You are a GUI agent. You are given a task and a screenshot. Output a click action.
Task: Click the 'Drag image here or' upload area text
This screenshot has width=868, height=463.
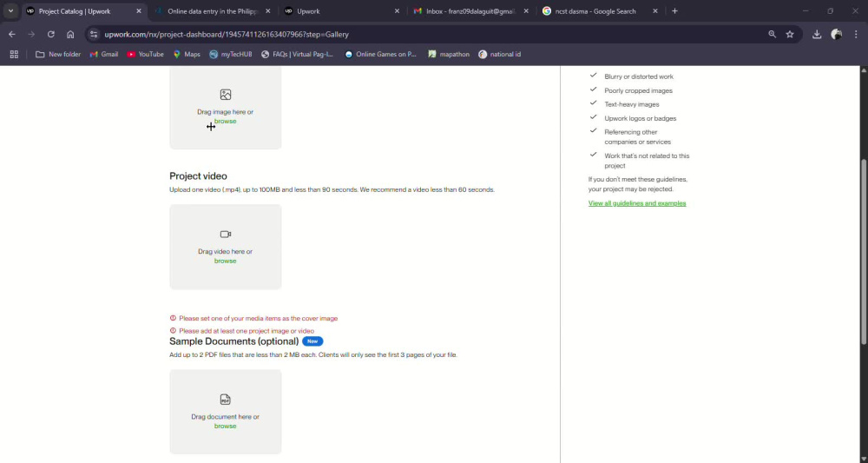226,112
